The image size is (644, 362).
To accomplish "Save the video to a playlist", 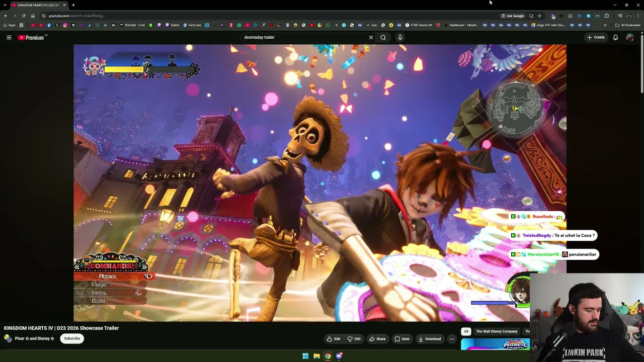I will point(401,339).
